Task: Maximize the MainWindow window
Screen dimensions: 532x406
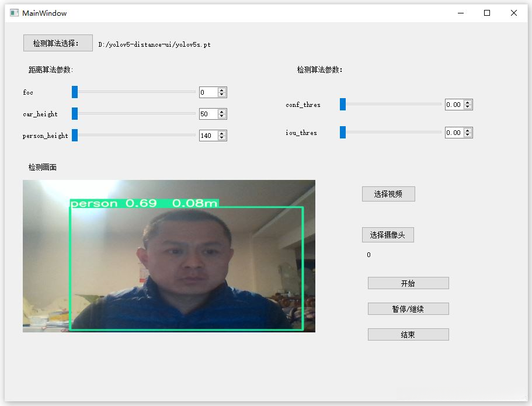Action: [x=487, y=13]
